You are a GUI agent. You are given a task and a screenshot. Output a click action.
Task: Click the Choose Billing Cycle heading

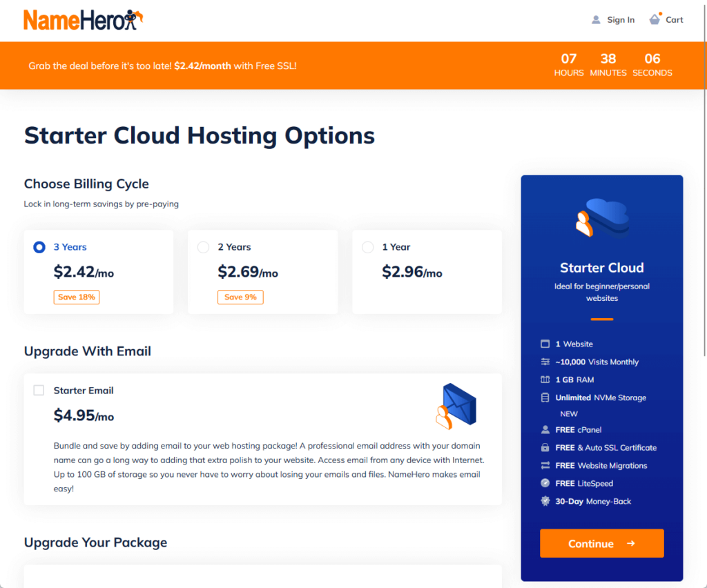click(86, 184)
